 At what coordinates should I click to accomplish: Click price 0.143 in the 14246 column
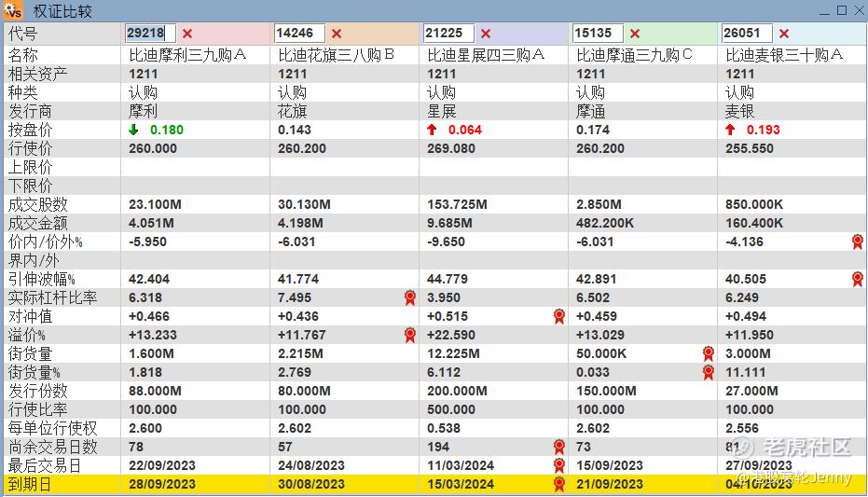(295, 130)
